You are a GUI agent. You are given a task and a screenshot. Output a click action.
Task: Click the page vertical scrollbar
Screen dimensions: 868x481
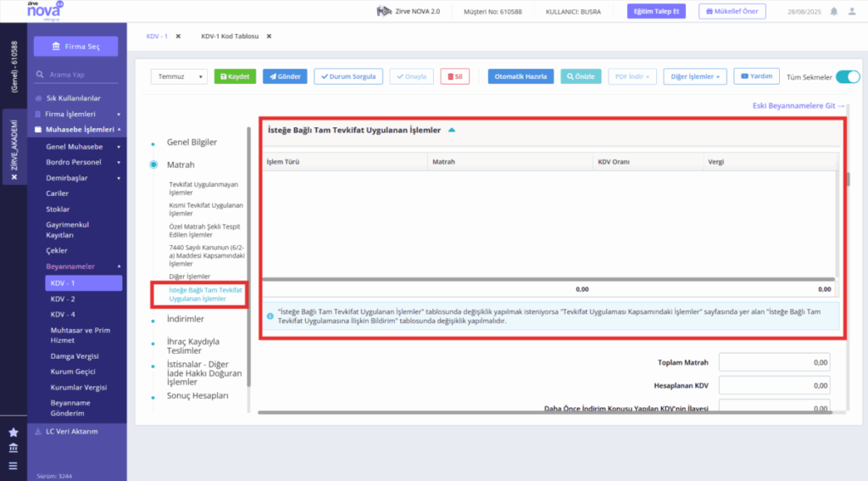848,179
